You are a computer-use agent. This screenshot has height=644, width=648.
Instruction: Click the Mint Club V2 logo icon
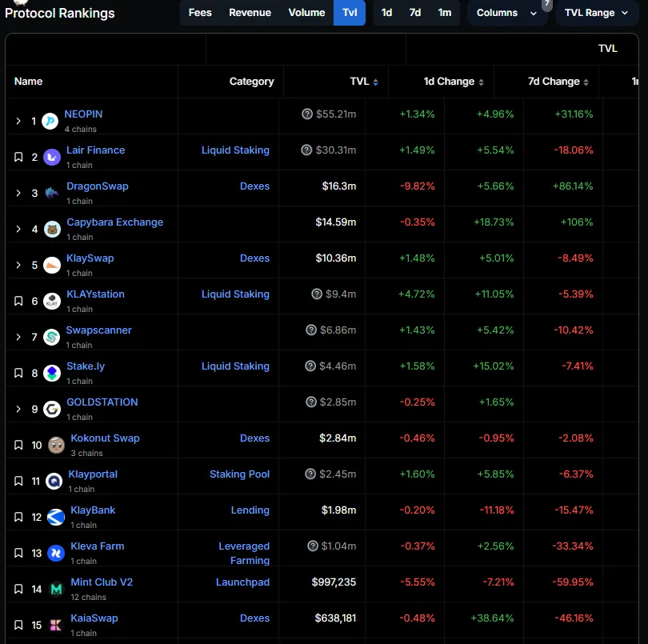[56, 589]
